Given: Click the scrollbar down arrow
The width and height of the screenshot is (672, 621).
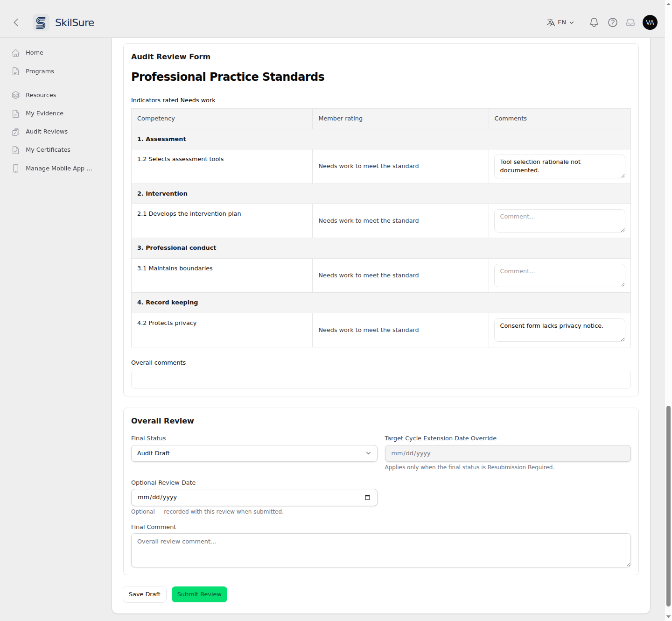Looking at the screenshot, I should (x=668, y=617).
